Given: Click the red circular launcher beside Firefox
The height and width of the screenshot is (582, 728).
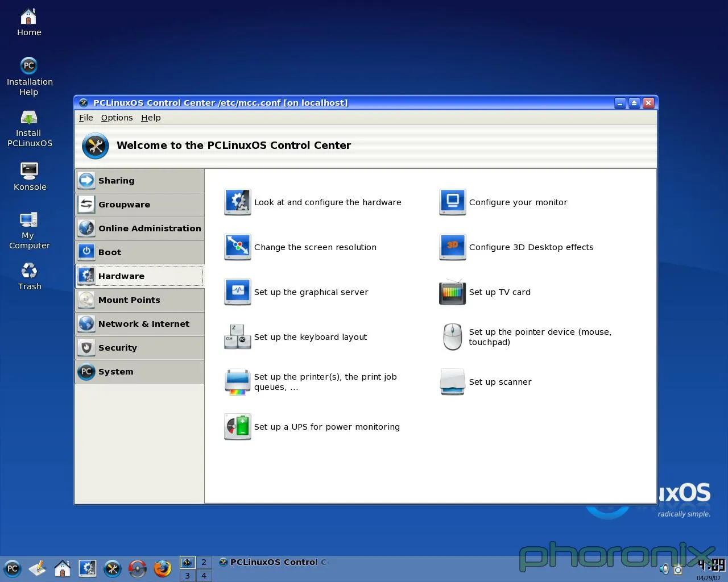Looking at the screenshot, I should pyautogui.click(x=138, y=568).
